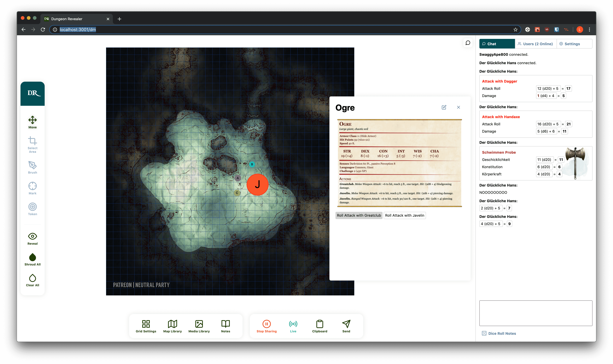Select the Mark tool
Screen dimensions: 613x364
[x=33, y=186]
